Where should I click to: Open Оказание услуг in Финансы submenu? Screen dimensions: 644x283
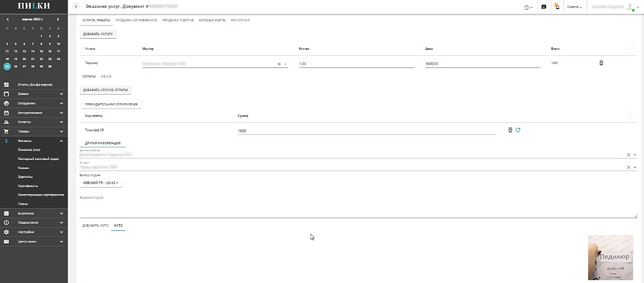[x=29, y=150]
